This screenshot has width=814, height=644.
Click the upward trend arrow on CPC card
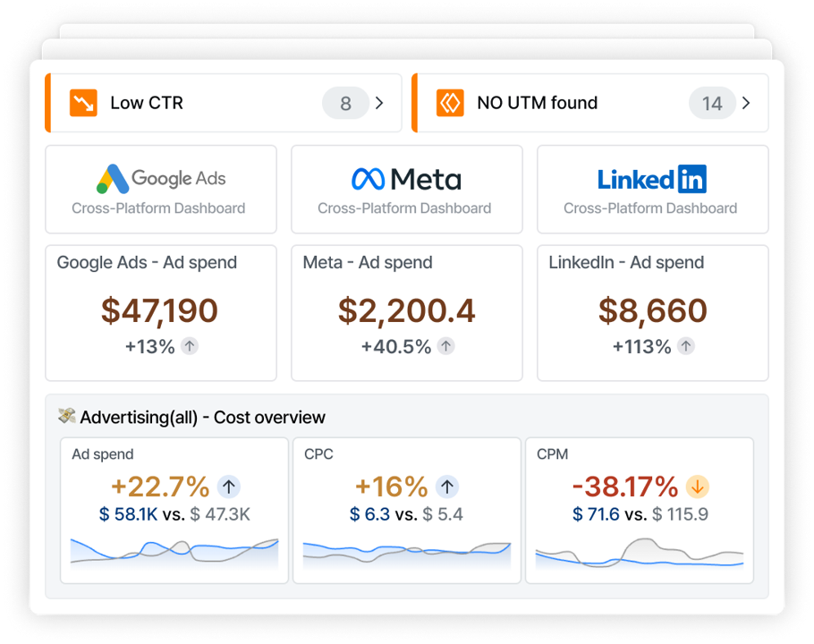(x=446, y=487)
